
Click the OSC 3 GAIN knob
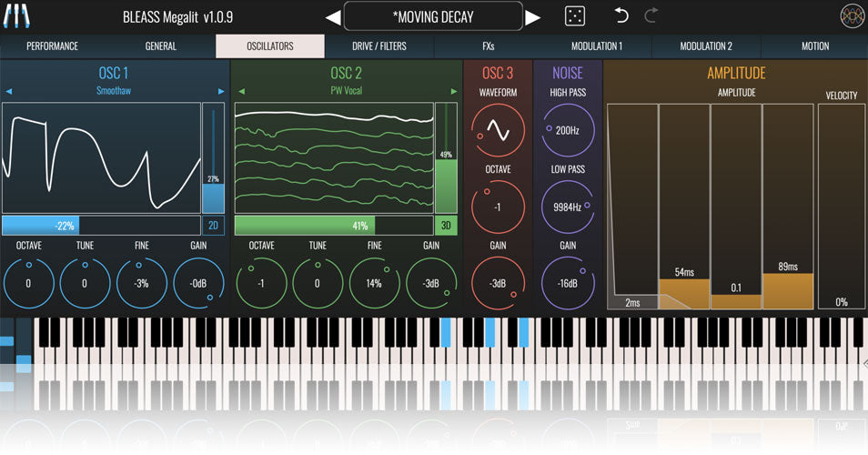tap(498, 283)
